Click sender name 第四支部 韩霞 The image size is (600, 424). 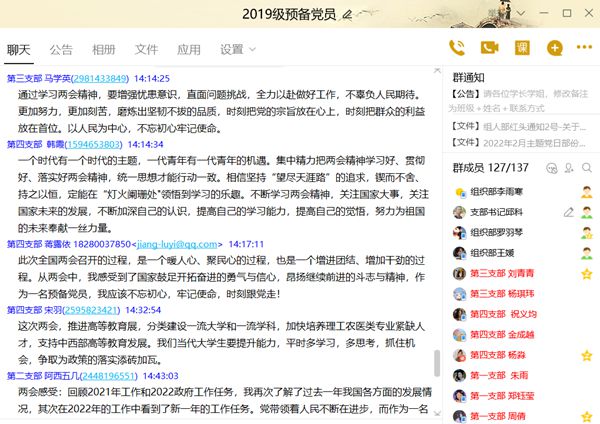36,144
